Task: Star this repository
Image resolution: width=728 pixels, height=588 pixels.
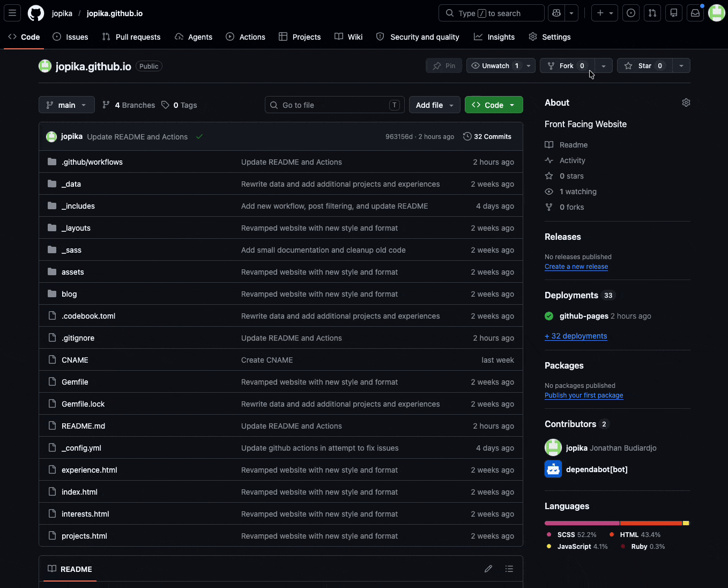Action: pyautogui.click(x=645, y=66)
